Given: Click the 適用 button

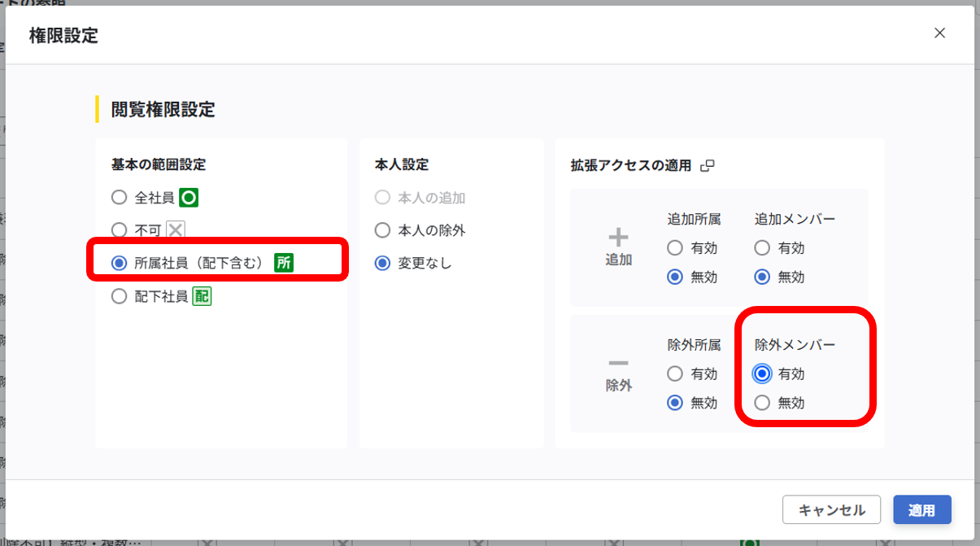Looking at the screenshot, I should pos(922,510).
